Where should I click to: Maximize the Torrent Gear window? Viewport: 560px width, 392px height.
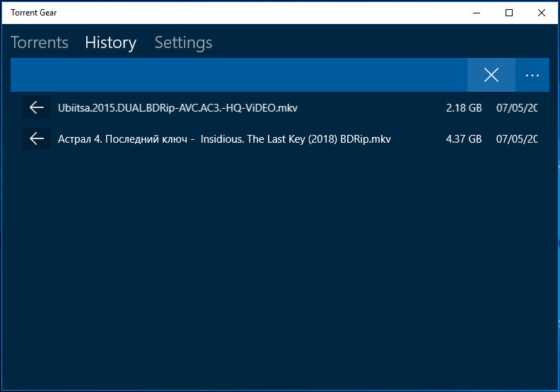tap(509, 12)
